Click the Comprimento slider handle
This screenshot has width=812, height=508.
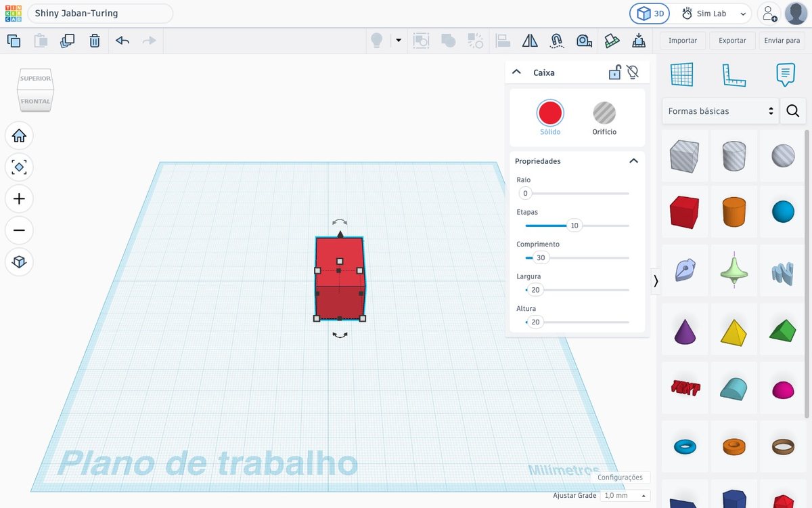541,258
